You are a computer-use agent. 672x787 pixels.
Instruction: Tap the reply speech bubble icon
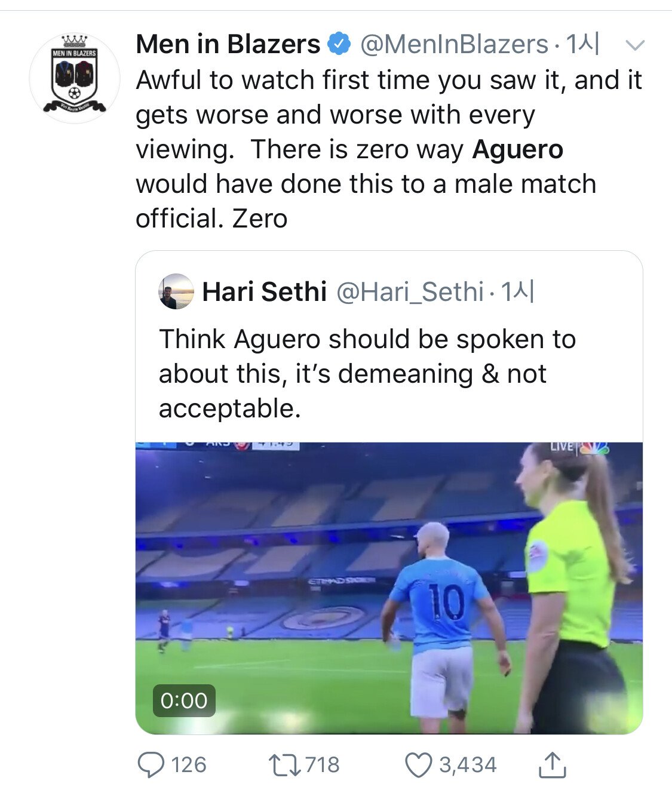coord(151,765)
